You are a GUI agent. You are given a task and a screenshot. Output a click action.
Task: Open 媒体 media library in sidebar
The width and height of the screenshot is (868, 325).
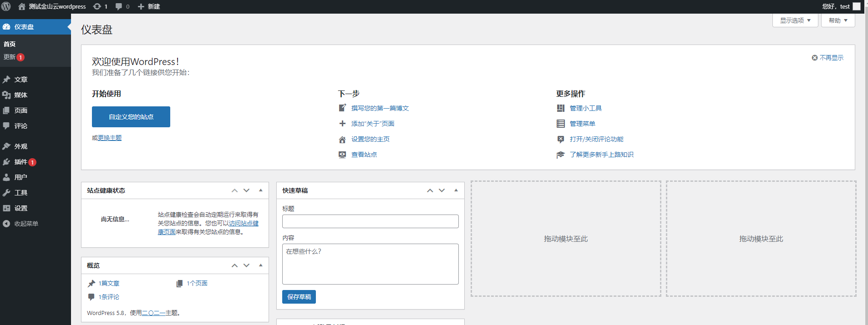tap(21, 95)
